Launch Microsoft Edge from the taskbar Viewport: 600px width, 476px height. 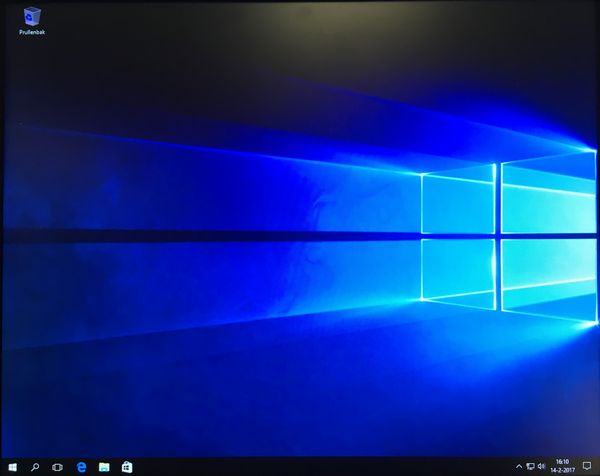(82, 467)
